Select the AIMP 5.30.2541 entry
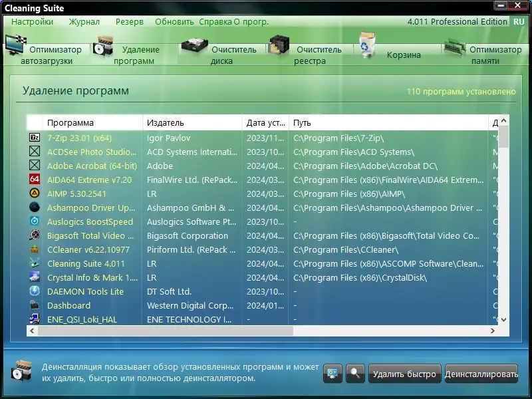Image resolution: width=532 pixels, height=399 pixels. point(76,194)
